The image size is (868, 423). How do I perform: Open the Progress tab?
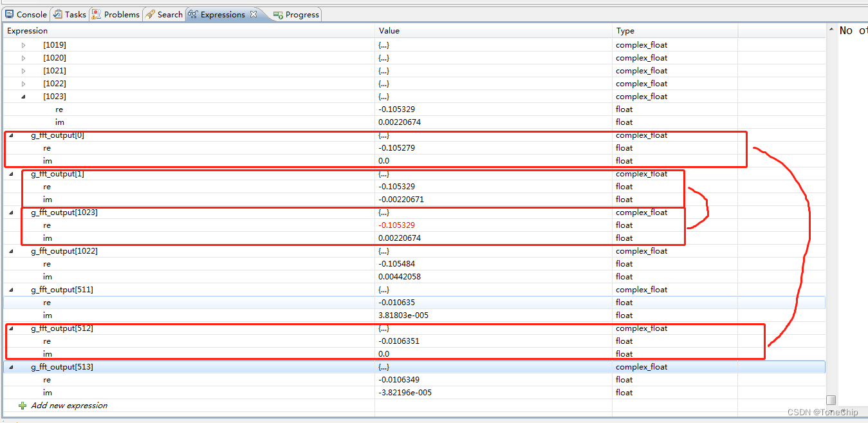(x=296, y=14)
